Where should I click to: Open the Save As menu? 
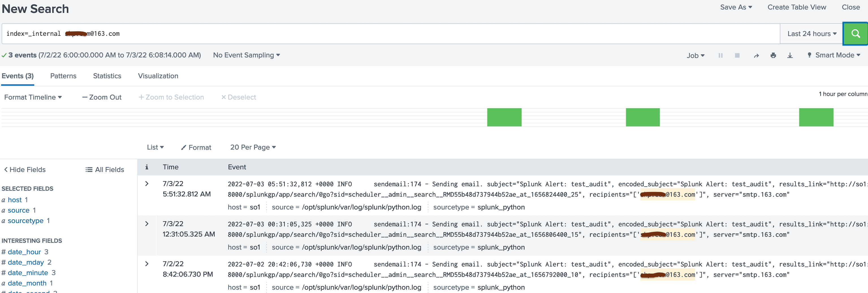pos(736,7)
